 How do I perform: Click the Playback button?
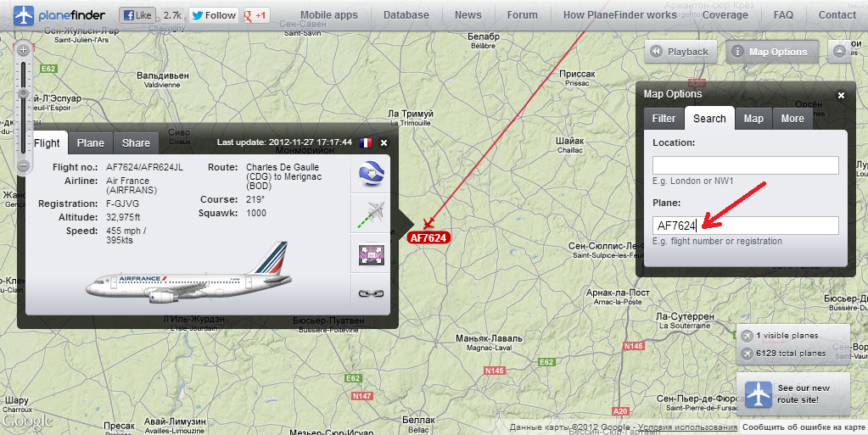coord(680,52)
